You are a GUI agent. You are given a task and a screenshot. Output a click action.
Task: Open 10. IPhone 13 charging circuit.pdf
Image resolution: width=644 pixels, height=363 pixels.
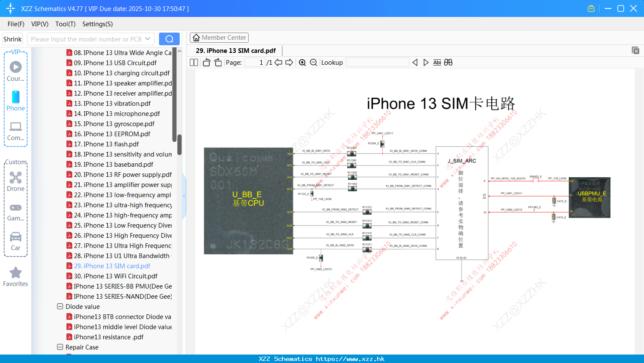coord(118,73)
